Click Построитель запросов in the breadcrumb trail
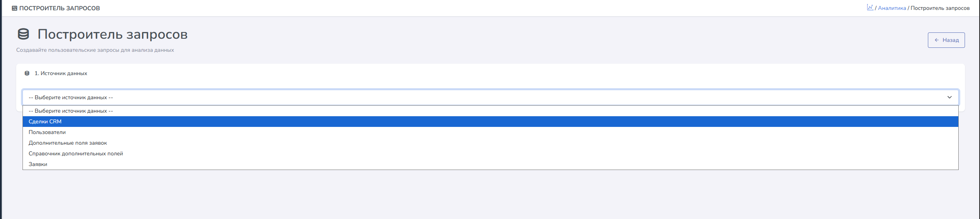 pyautogui.click(x=940, y=8)
